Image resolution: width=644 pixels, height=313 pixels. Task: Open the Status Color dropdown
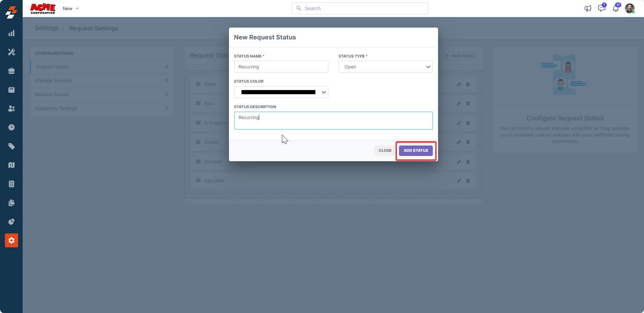(281, 92)
